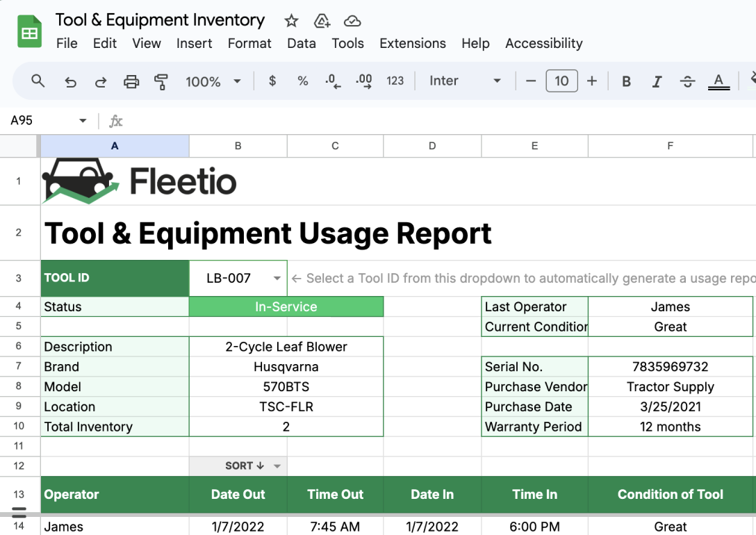Open the Data menu
This screenshot has height=535, width=756.
tap(302, 43)
